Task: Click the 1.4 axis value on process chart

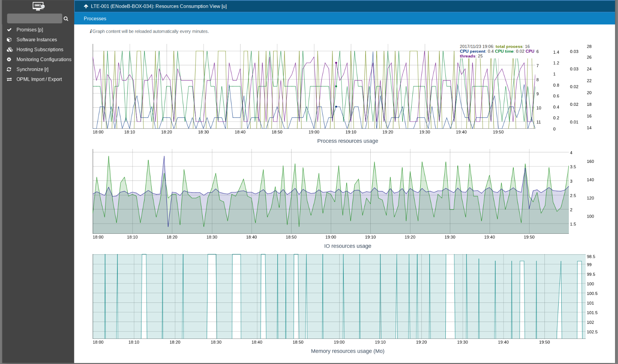Action: (556, 52)
